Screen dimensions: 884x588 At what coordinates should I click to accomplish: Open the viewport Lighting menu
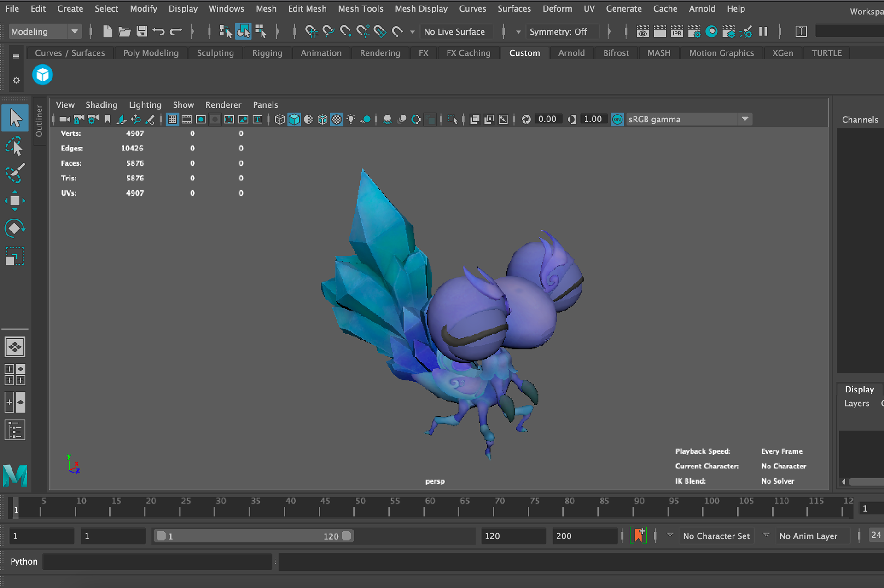(145, 105)
